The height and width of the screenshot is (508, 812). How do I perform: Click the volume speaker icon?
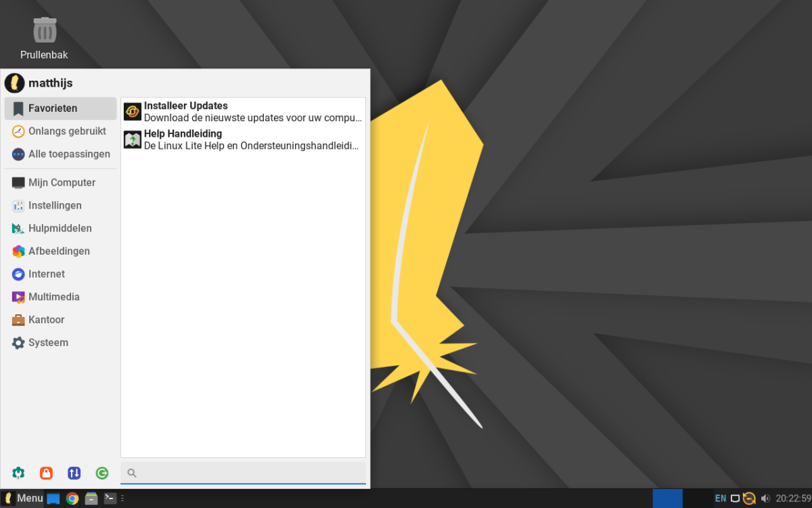[x=765, y=499]
